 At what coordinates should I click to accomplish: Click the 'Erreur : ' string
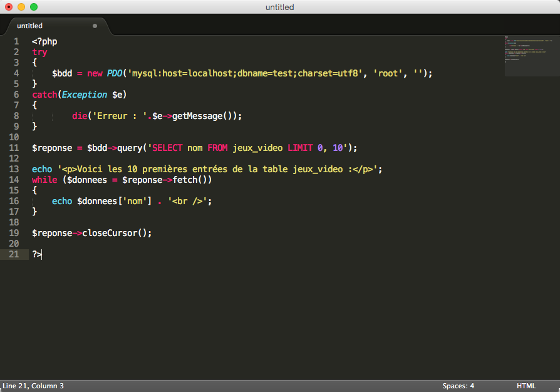click(x=122, y=116)
